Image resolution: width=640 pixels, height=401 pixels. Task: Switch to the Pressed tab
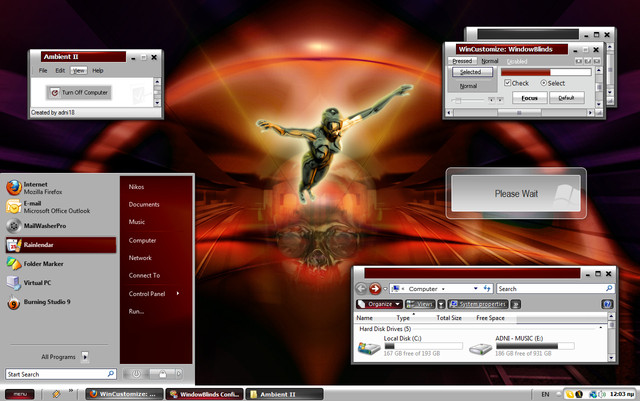click(x=462, y=61)
